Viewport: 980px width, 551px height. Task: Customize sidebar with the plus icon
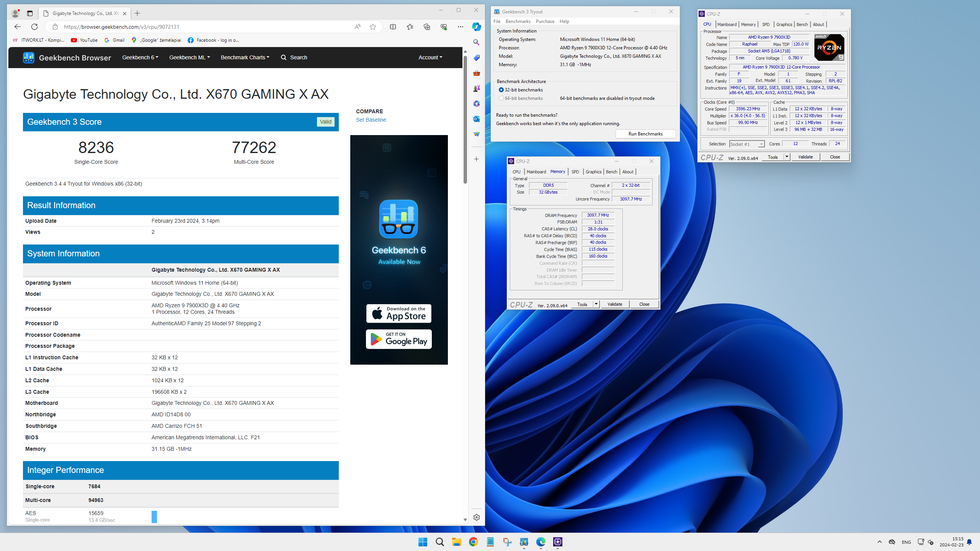pos(477,159)
